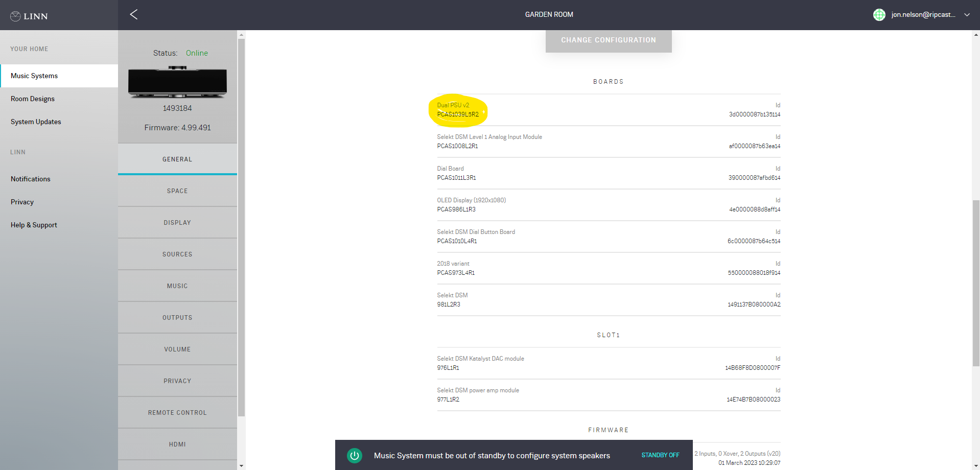The width and height of the screenshot is (980, 470).
Task: Click the Linn logo in the sidebar
Action: pyautogui.click(x=29, y=16)
